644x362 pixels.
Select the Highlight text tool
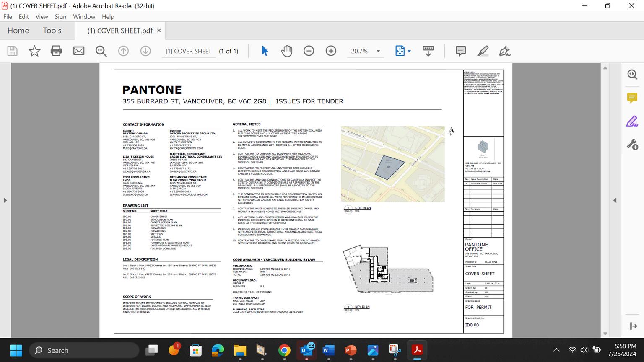[x=483, y=51]
